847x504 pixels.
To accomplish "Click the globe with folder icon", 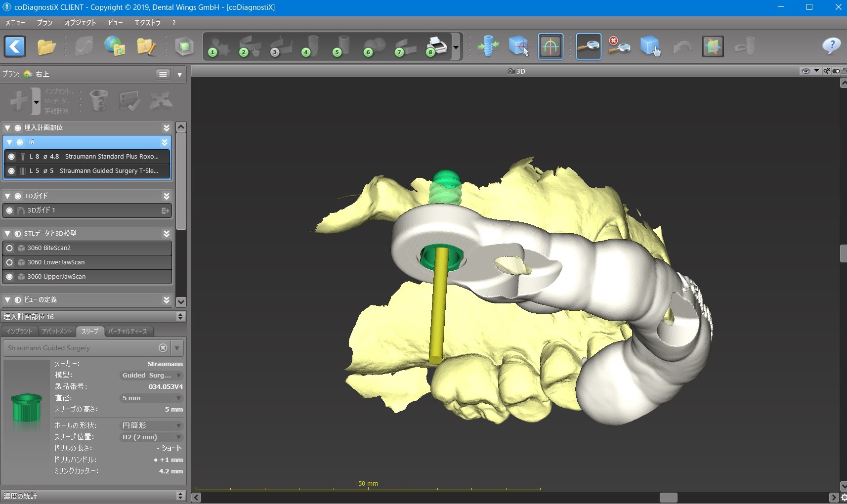I will tap(115, 46).
